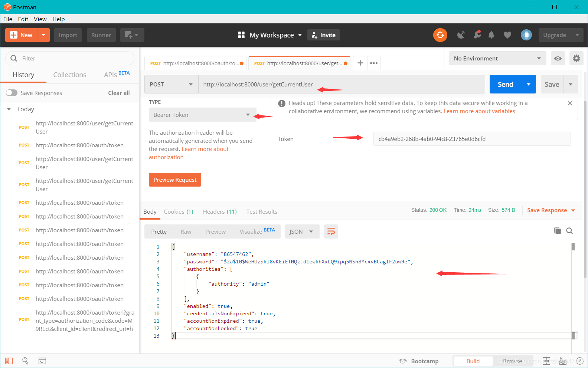Image resolution: width=588 pixels, height=368 pixels.
Task: Click the Runner button
Action: pos(101,35)
